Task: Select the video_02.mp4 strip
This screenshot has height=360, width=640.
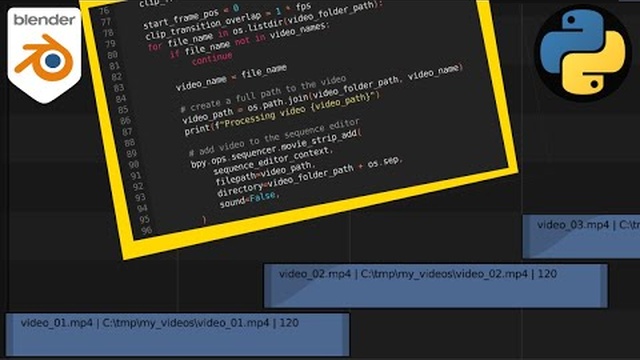Action: (x=436, y=286)
